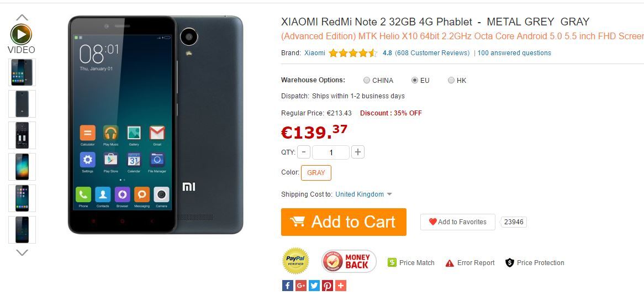Screen dimensions: 644x306
Task: Show next thumbnails with down chevron
Action: tap(22, 252)
